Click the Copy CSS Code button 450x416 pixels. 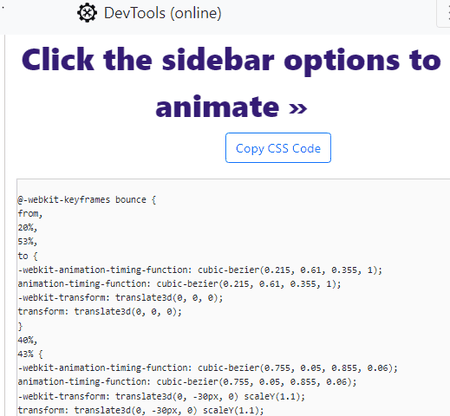278,148
